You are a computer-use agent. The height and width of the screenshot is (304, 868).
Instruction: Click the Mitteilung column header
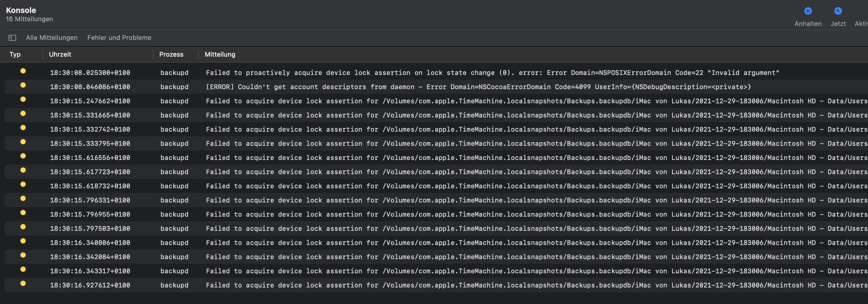pyautogui.click(x=220, y=54)
